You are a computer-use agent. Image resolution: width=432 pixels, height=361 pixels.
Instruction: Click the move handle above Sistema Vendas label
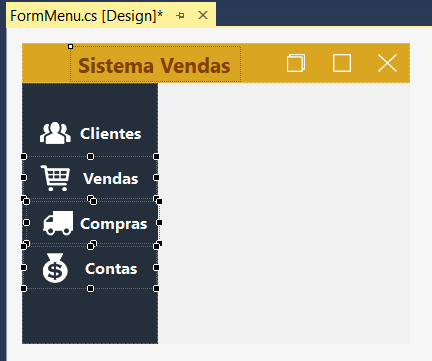(x=70, y=47)
